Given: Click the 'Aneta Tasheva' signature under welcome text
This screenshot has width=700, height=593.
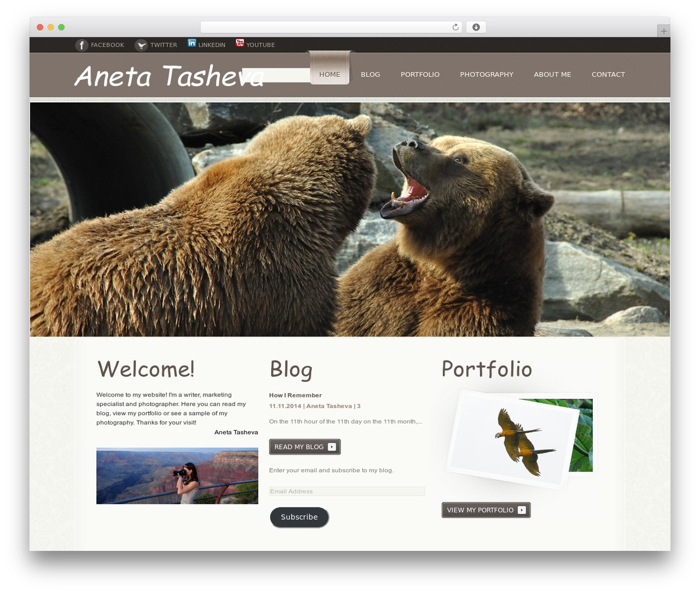Looking at the screenshot, I should [x=236, y=432].
